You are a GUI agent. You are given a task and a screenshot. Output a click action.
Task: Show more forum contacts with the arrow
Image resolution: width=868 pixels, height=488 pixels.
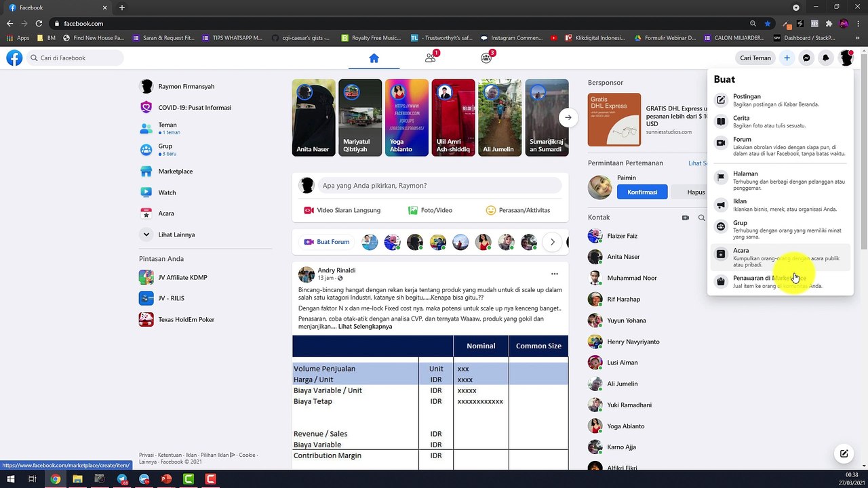[x=553, y=242]
